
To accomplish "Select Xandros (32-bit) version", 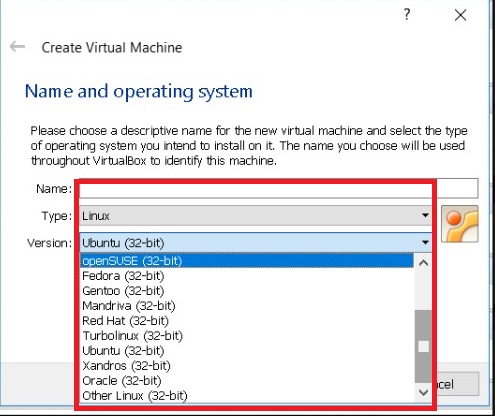I will coord(247,366).
